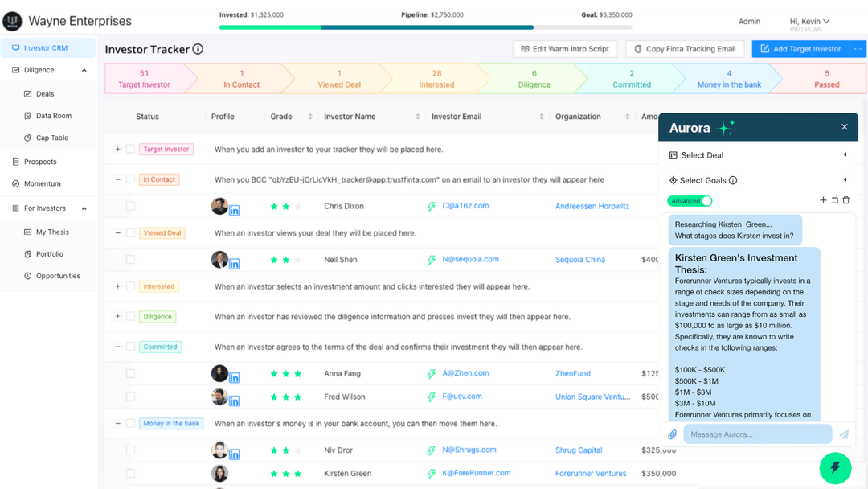
Task: Select Fred Wilson's row checkbox
Action: (131, 397)
